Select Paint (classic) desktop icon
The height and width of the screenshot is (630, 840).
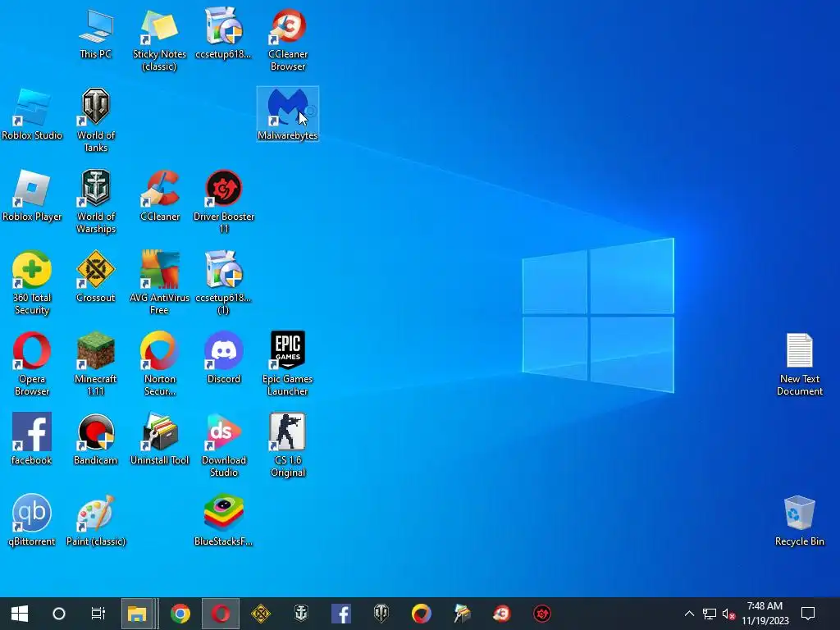pos(96,521)
